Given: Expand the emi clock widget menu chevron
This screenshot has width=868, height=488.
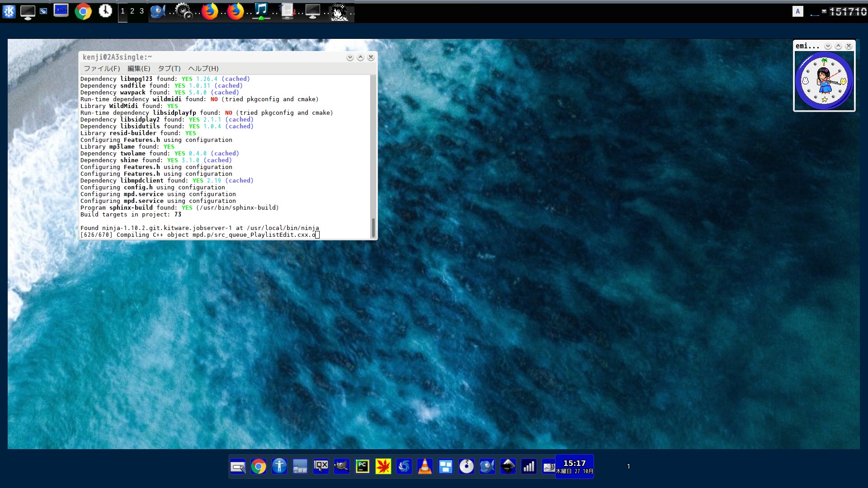Looking at the screenshot, I should (828, 46).
